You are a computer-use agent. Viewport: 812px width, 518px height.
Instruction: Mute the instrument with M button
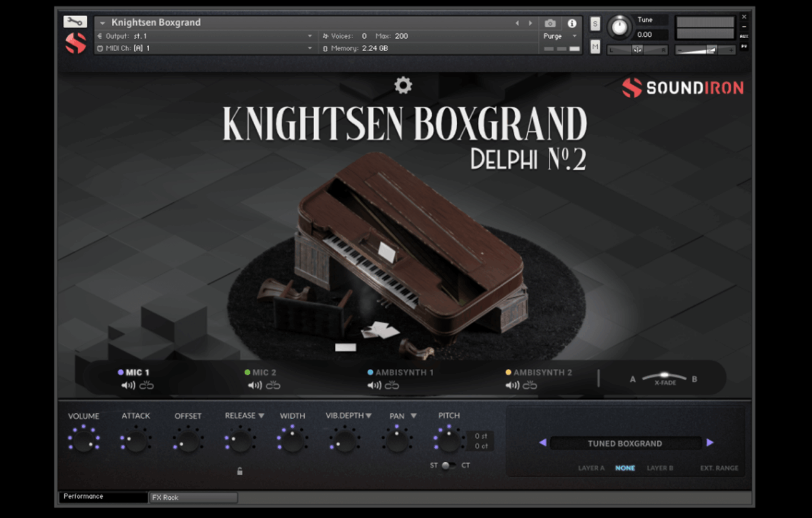click(x=595, y=47)
